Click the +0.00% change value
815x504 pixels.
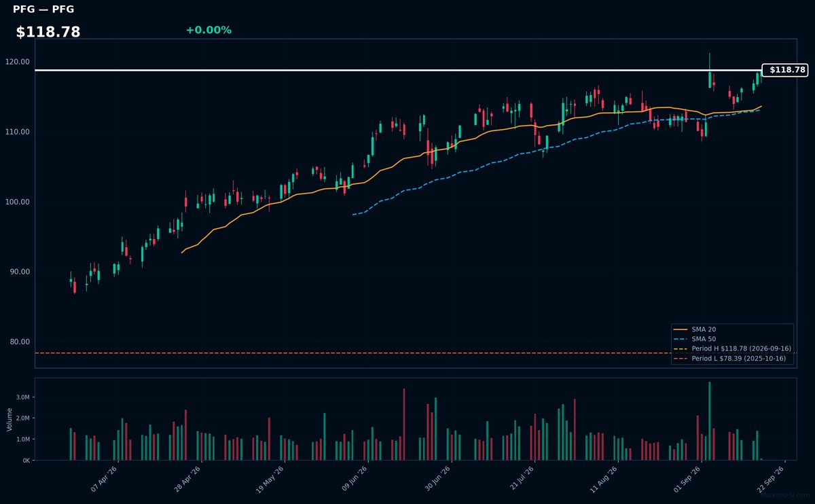pos(209,30)
